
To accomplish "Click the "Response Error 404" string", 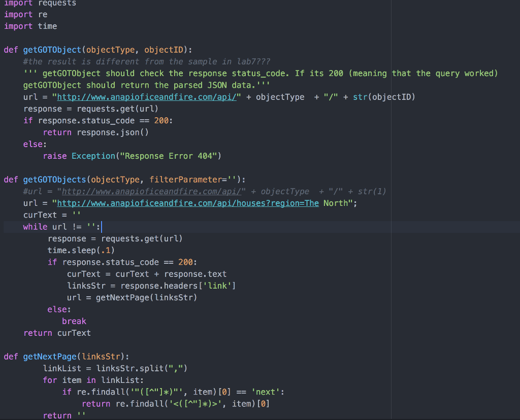I will click(x=168, y=156).
